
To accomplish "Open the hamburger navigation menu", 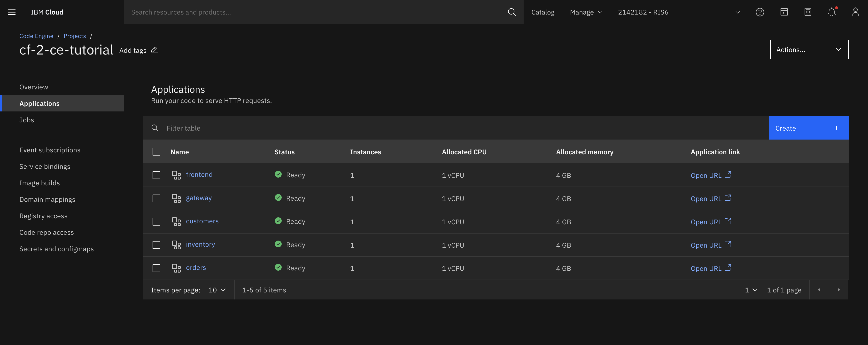I will click(x=11, y=12).
